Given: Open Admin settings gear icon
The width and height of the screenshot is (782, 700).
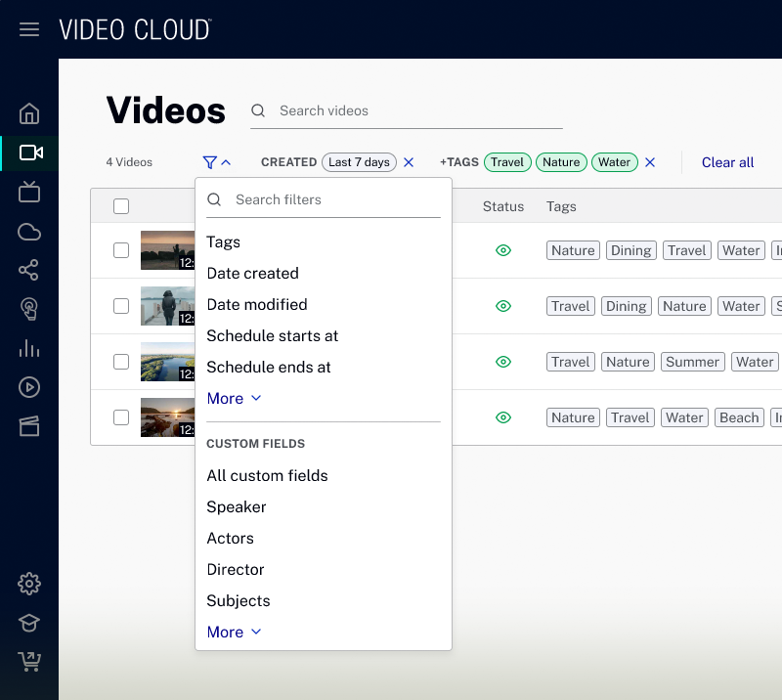Looking at the screenshot, I should (x=29, y=584).
